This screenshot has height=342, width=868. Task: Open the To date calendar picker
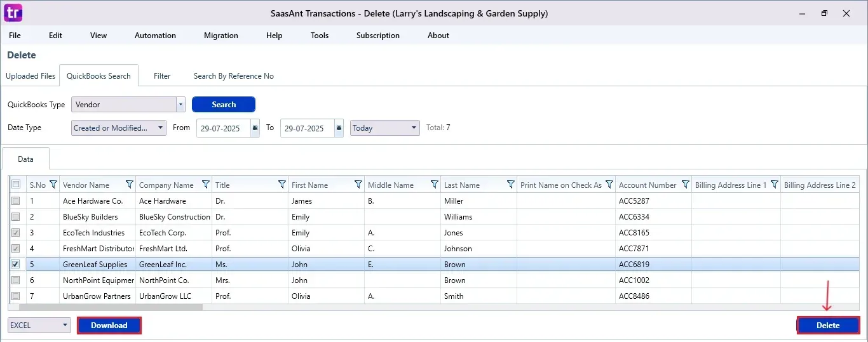coord(339,128)
